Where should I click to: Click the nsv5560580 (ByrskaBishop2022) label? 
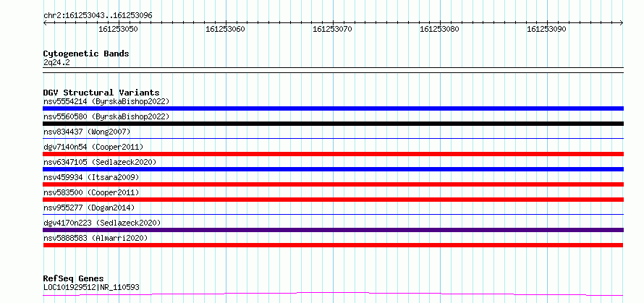(x=106, y=116)
